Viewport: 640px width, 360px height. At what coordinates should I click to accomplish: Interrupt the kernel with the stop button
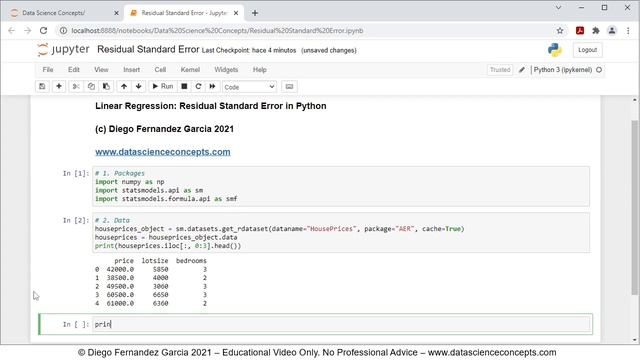click(184, 87)
